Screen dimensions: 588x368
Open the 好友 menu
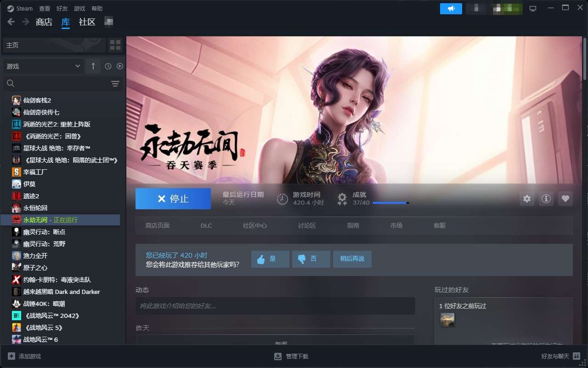click(x=62, y=8)
